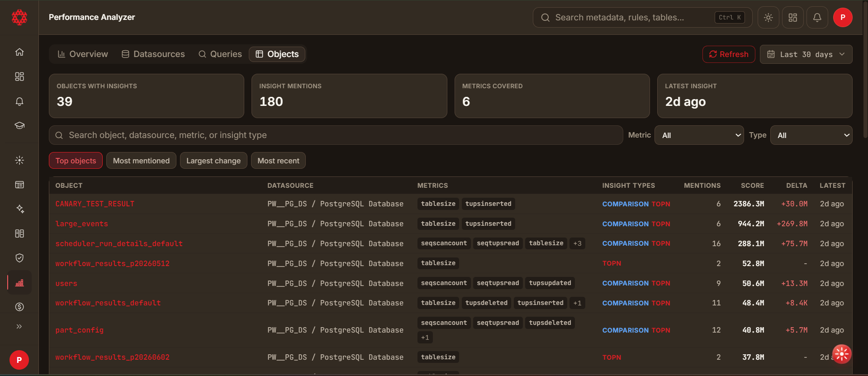Switch to the Datasources tab
Screen dimensions: 868x376
pos(153,54)
